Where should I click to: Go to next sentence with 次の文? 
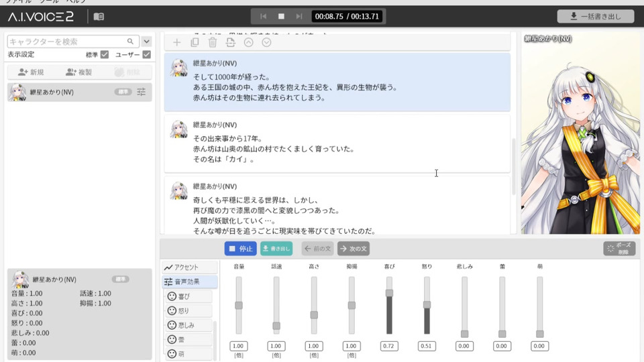pos(354,248)
